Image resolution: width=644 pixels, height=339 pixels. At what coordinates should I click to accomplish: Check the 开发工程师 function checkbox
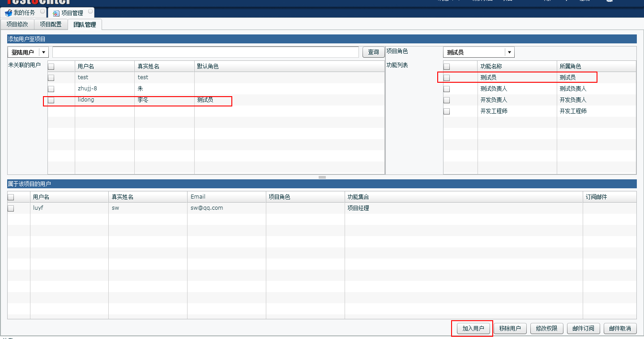[x=447, y=111]
